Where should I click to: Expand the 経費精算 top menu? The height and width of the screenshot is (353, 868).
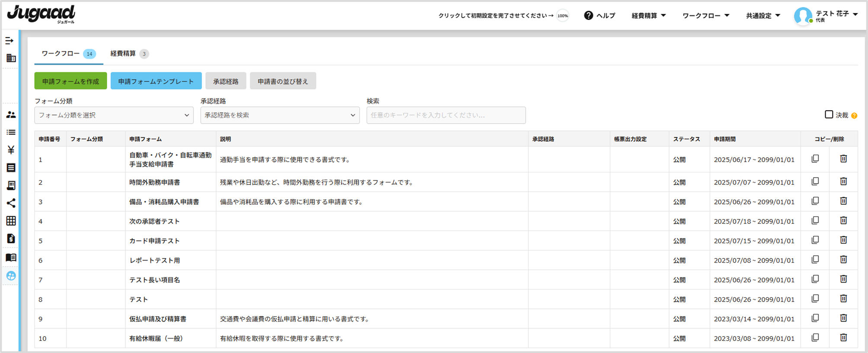[x=648, y=16]
